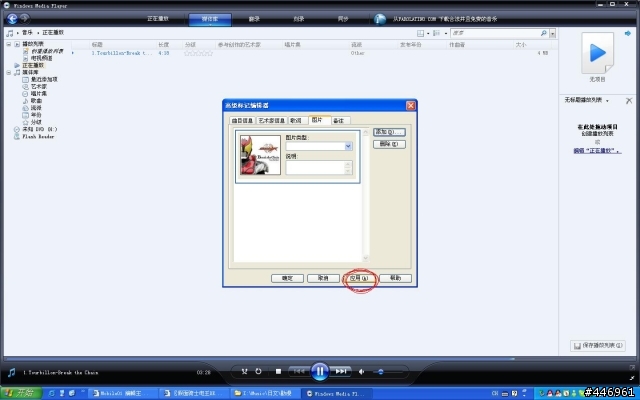Open the 歌词 tab in tag editor
This screenshot has height=400, width=640.
296,120
